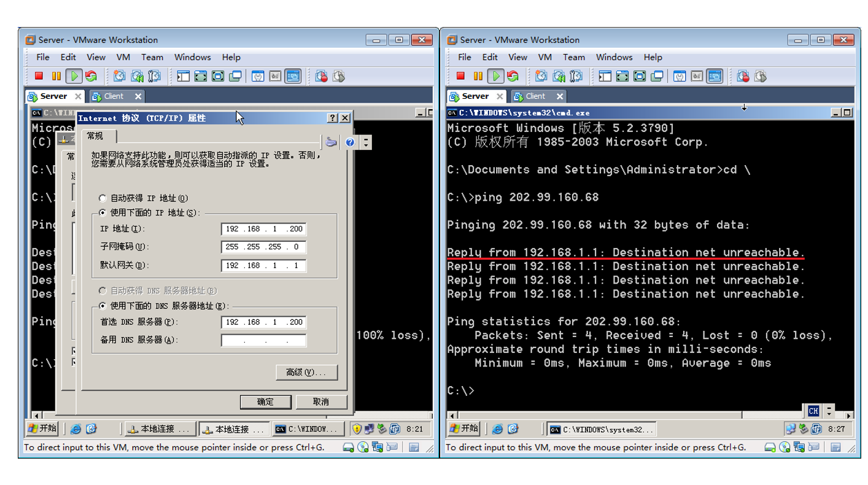Open Internet Explorer from left VM's quick launch
Image resolution: width=868 pixels, height=485 pixels.
[x=76, y=429]
